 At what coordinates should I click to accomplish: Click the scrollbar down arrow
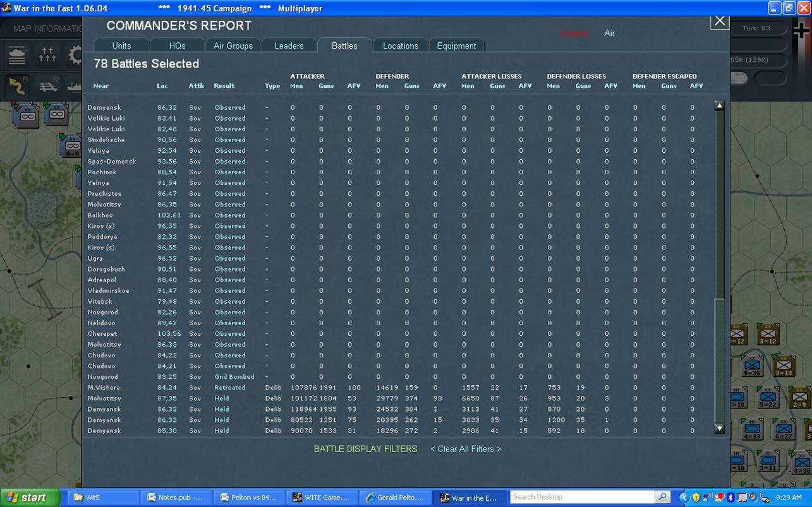click(719, 428)
